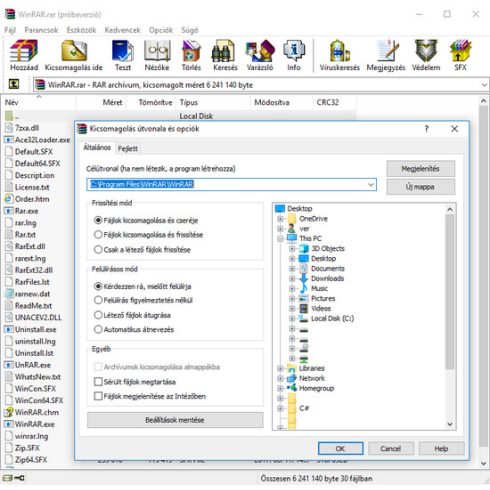Confirm extraction with OK button
Viewport: 490px width, 490px height.
pos(341,449)
